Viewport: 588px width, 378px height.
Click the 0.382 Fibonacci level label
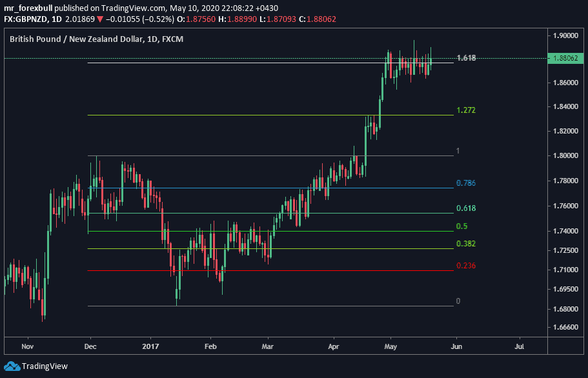tap(465, 244)
